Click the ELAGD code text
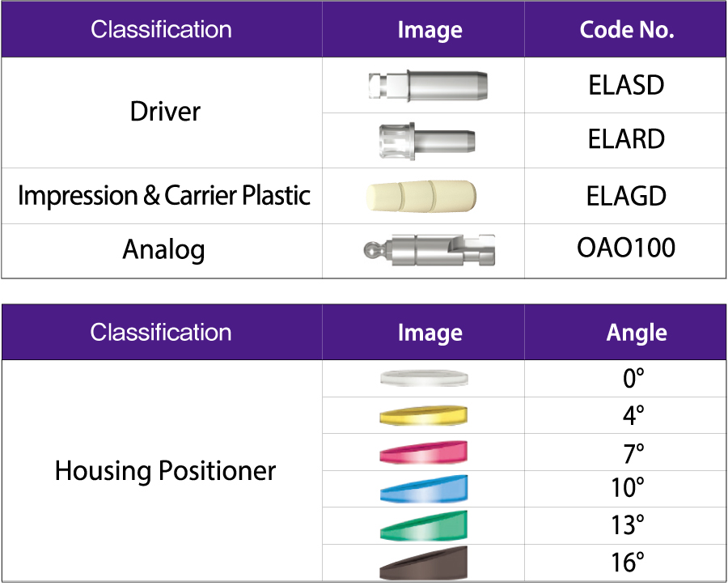This screenshot has height=586, width=728. [x=626, y=196]
